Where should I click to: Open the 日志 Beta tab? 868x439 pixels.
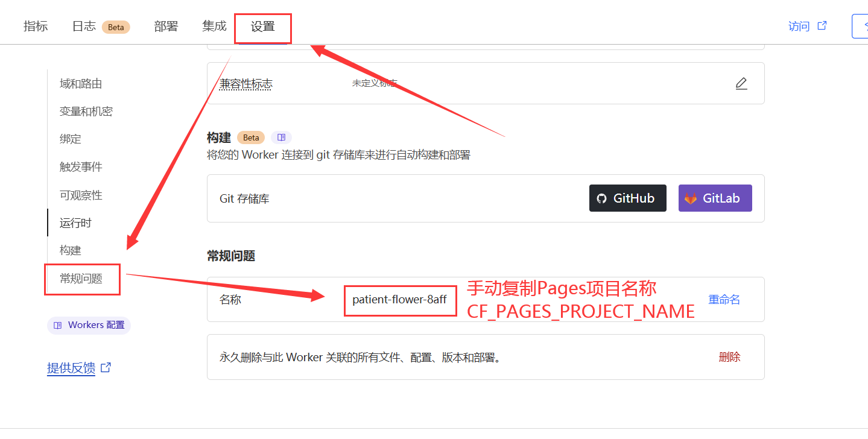tap(84, 26)
